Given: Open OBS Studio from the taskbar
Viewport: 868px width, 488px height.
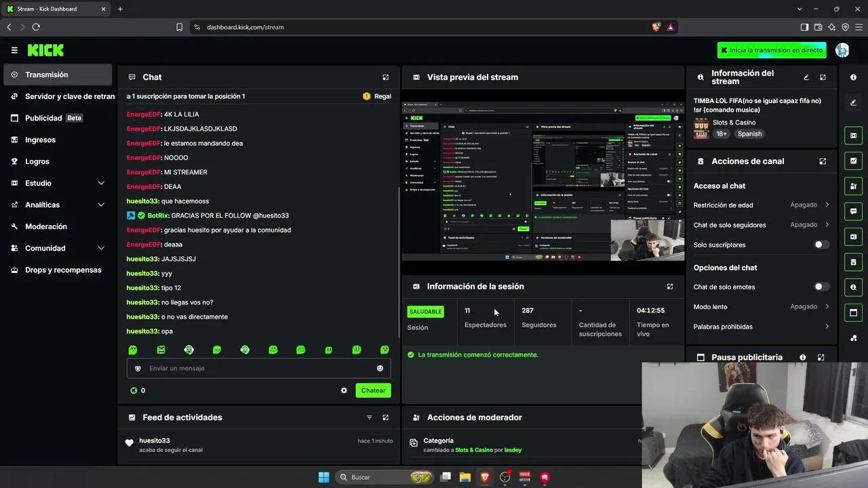Looking at the screenshot, I should 505,477.
